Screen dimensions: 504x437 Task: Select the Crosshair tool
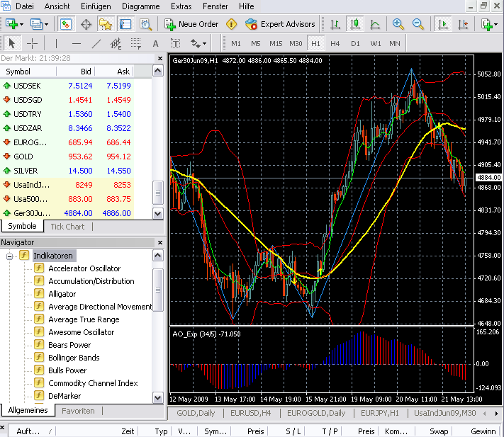click(33, 43)
